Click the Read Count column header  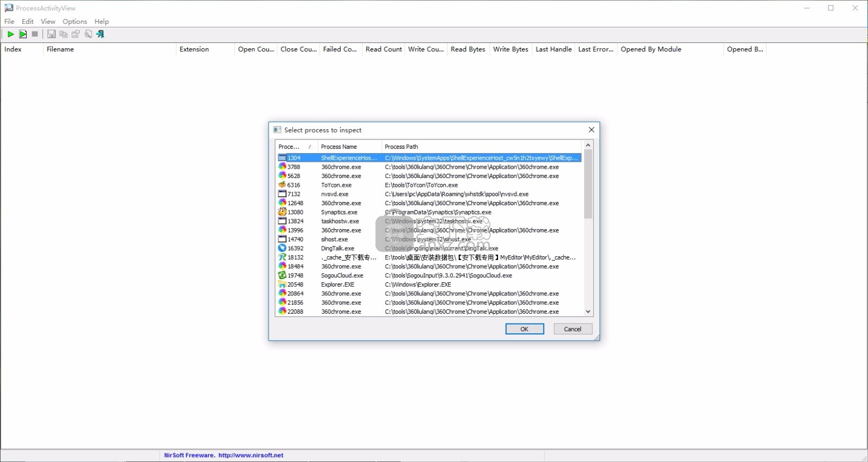click(384, 49)
